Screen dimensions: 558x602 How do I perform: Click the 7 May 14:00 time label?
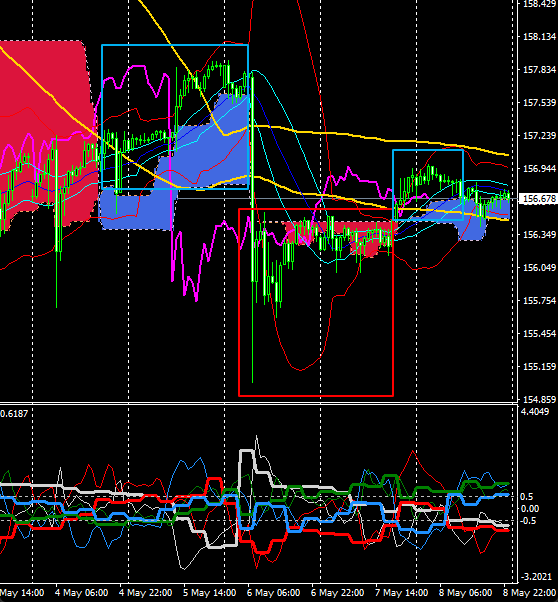click(401, 593)
